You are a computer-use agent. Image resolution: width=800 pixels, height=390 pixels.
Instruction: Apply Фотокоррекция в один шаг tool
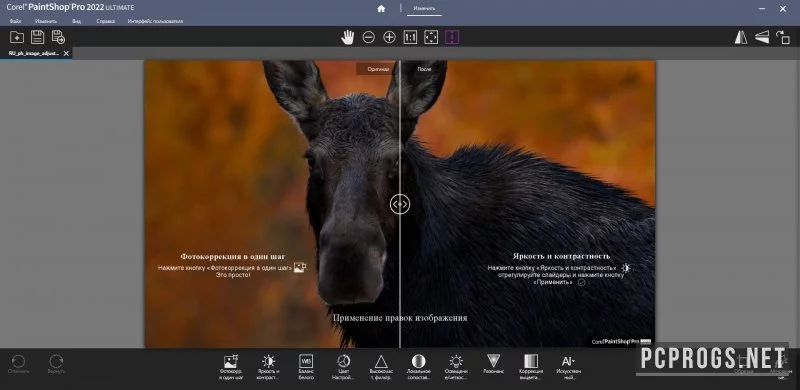(231, 368)
